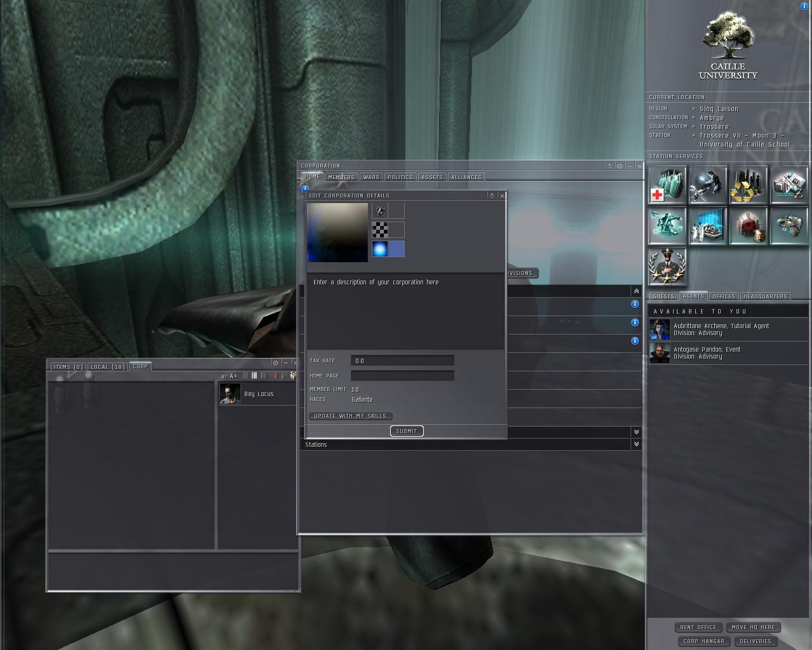
Task: Click the circle icon in chat window title bar
Action: (275, 362)
